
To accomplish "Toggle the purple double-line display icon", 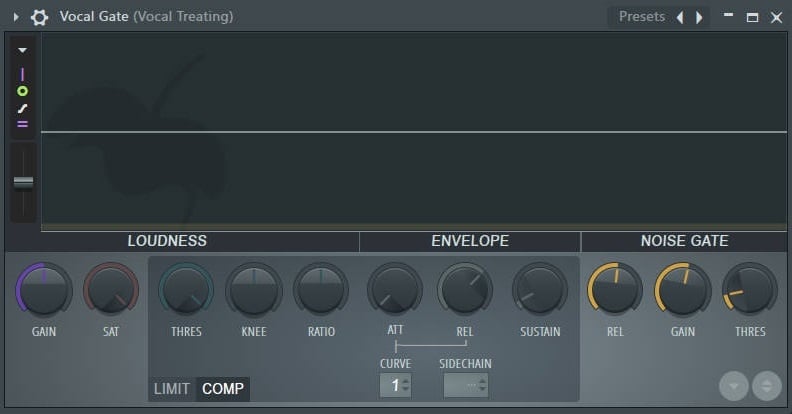I will [22, 124].
